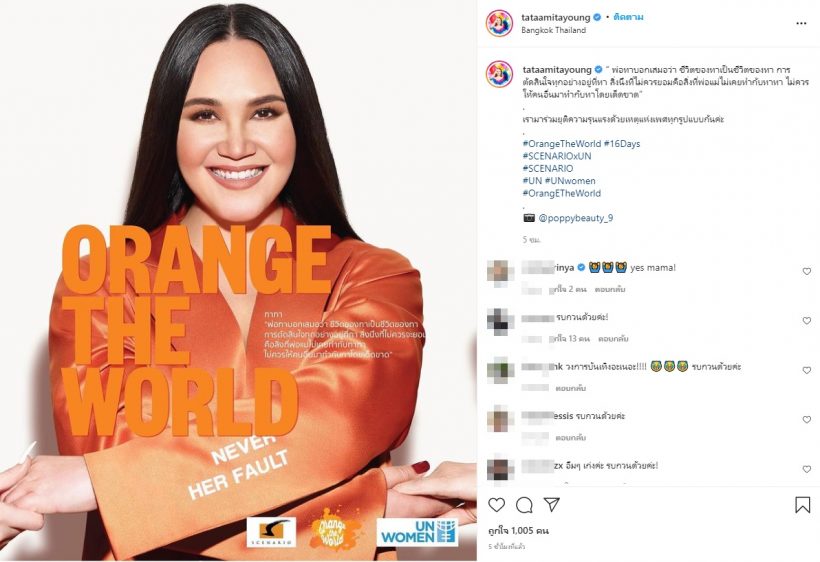The width and height of the screenshot is (820, 562).
Task: Open the caption avatar of tataamitayoung
Action: pyautogui.click(x=499, y=74)
